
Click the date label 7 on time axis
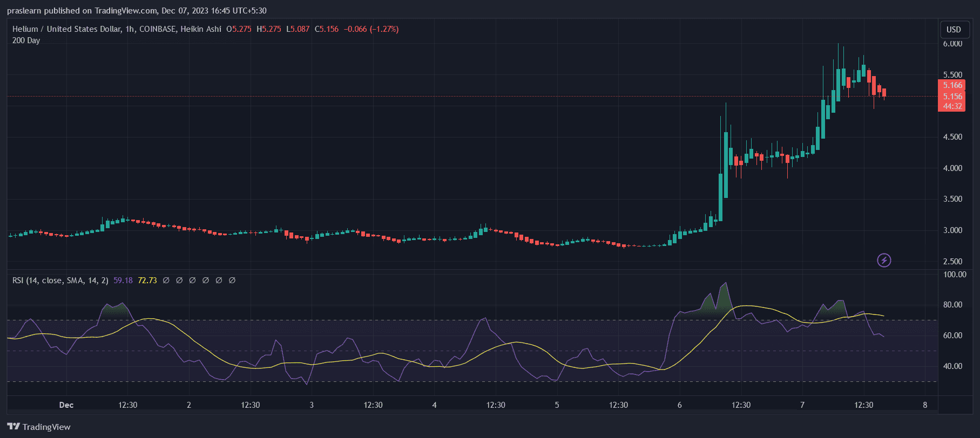click(x=802, y=405)
